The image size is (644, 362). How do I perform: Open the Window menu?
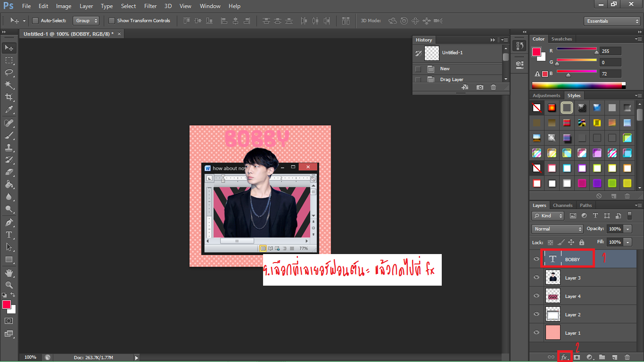coord(210,6)
